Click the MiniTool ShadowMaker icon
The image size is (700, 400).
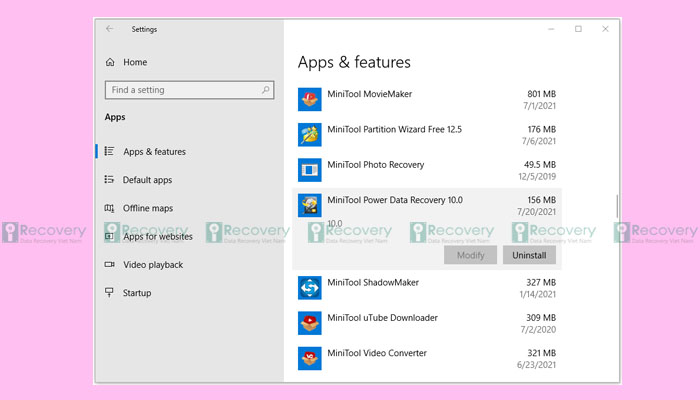click(309, 288)
